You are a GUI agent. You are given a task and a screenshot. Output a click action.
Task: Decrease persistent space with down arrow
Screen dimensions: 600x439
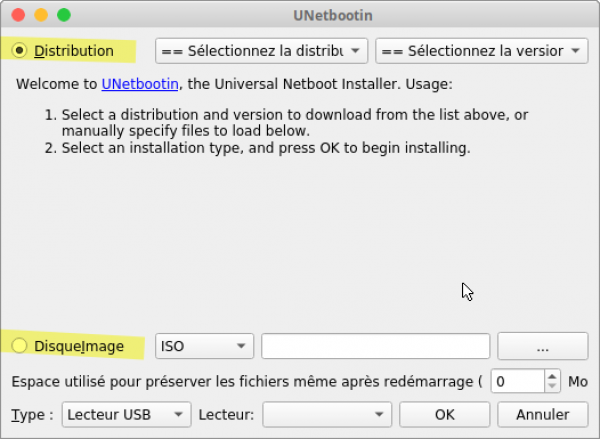pyautogui.click(x=552, y=387)
